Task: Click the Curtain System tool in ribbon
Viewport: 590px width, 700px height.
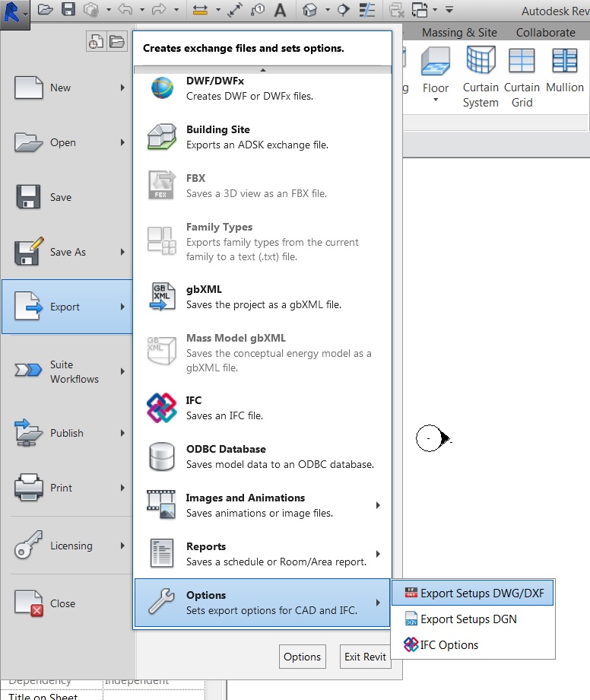Action: [x=481, y=77]
